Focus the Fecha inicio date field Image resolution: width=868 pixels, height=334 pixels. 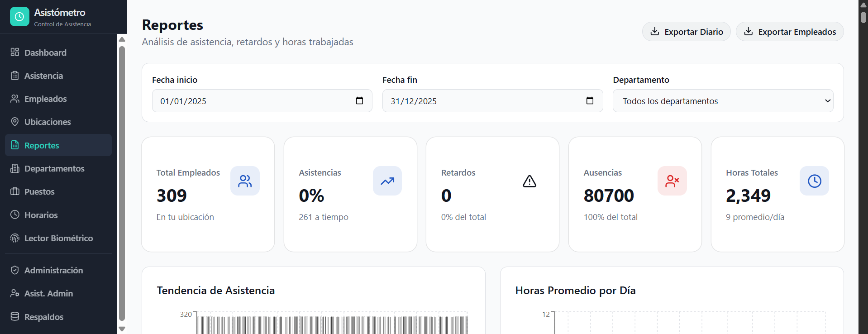(x=262, y=101)
